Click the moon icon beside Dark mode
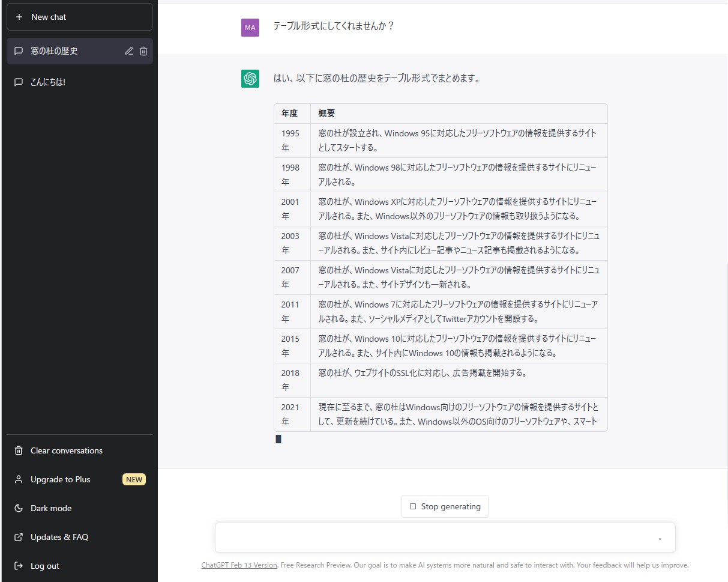 point(18,508)
